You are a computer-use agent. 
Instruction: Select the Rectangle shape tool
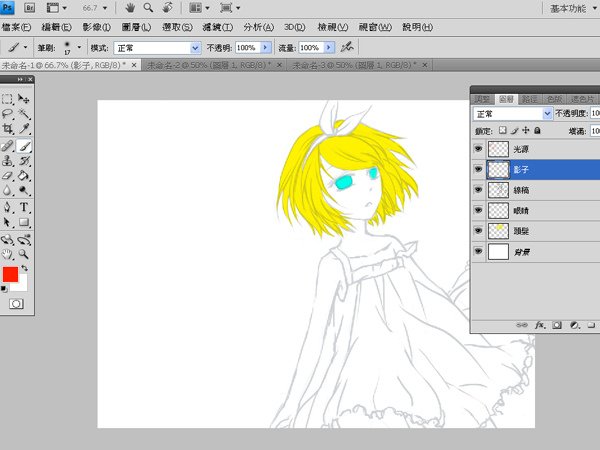coord(24,222)
